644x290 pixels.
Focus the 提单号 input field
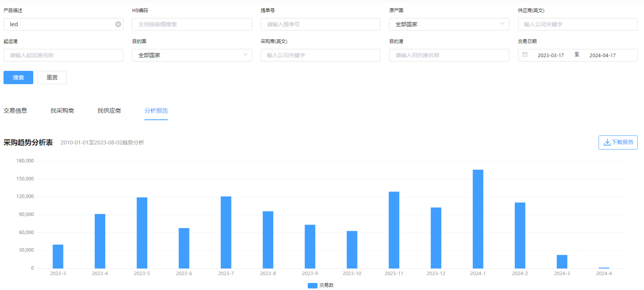[320, 24]
